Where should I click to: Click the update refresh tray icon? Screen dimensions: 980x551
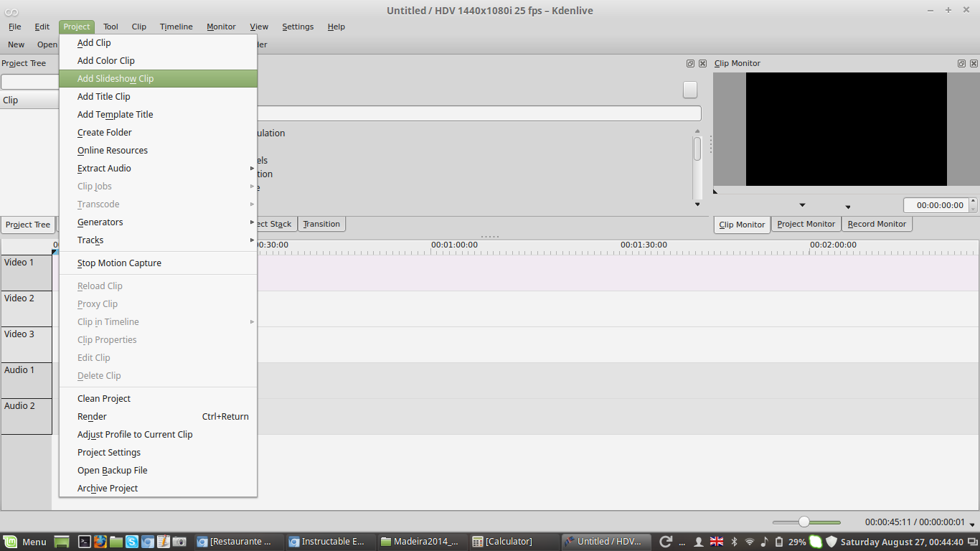[665, 542]
